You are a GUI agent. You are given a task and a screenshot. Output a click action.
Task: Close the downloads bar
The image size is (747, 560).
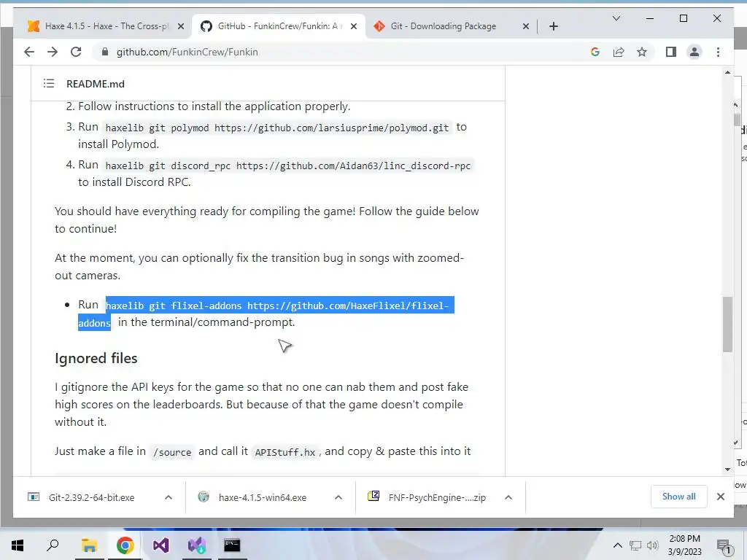point(720,497)
